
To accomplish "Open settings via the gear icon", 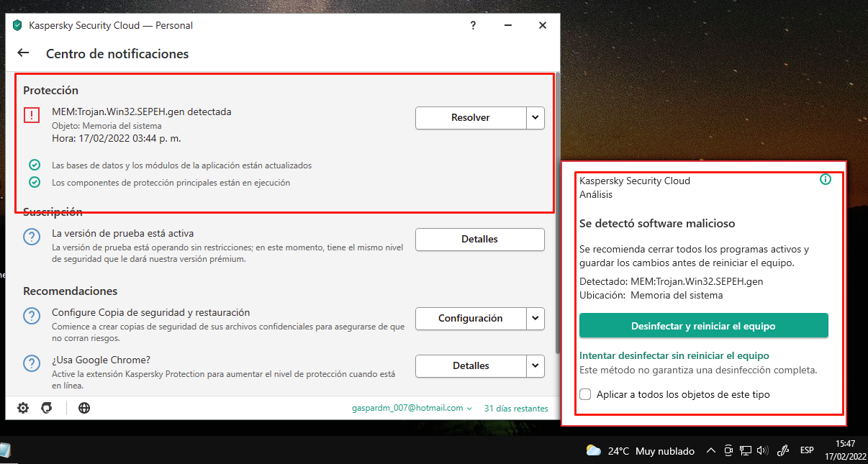I will [23, 408].
